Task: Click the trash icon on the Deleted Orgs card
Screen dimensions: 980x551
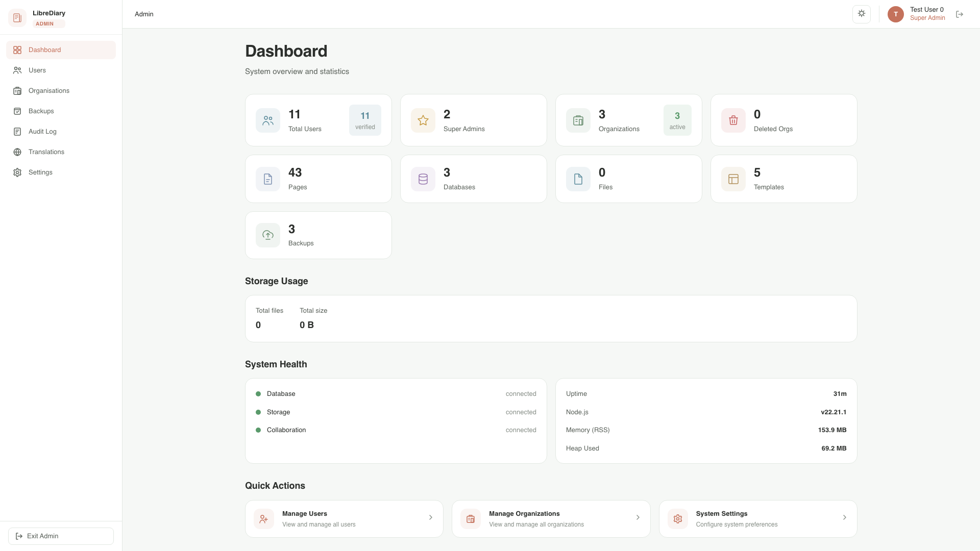Action: click(x=733, y=120)
